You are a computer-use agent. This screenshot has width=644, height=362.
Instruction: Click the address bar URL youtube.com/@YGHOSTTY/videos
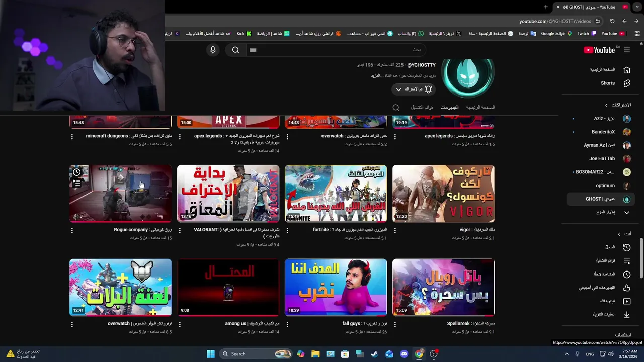[555, 21]
